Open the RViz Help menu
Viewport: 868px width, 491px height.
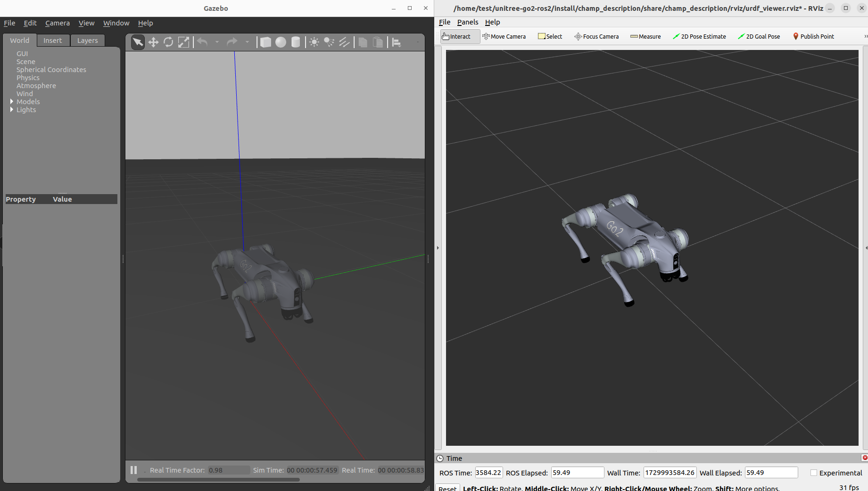492,22
